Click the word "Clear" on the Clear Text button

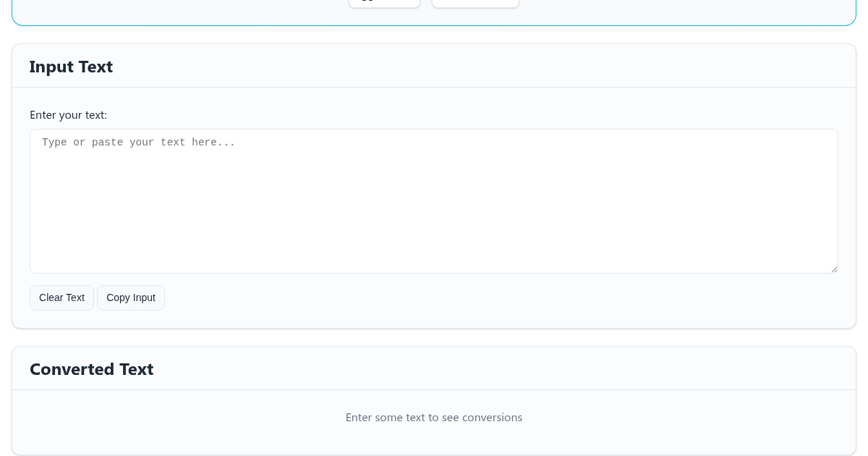tap(51, 297)
